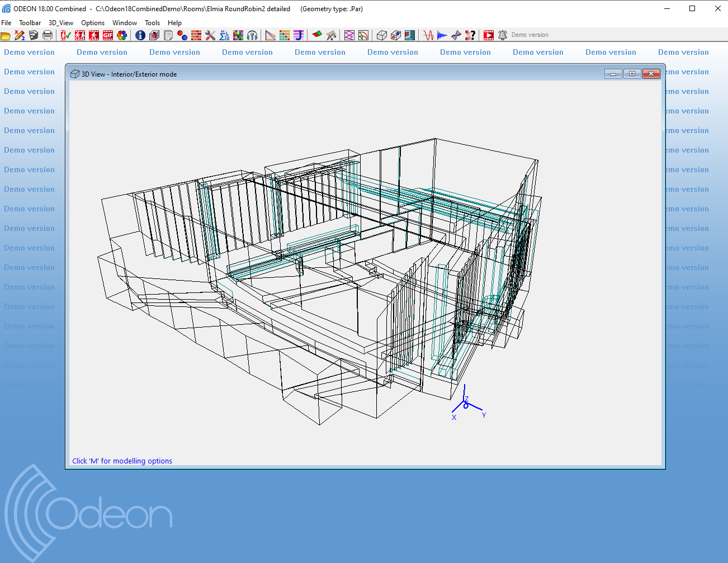Open the streaming convolution red film icon
This screenshot has width=728, height=563.
tap(488, 35)
